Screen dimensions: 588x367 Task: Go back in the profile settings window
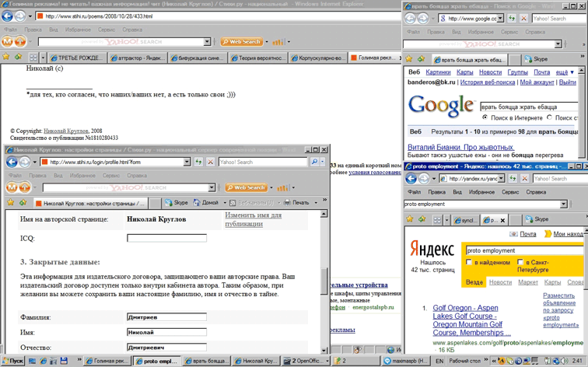click(x=12, y=162)
